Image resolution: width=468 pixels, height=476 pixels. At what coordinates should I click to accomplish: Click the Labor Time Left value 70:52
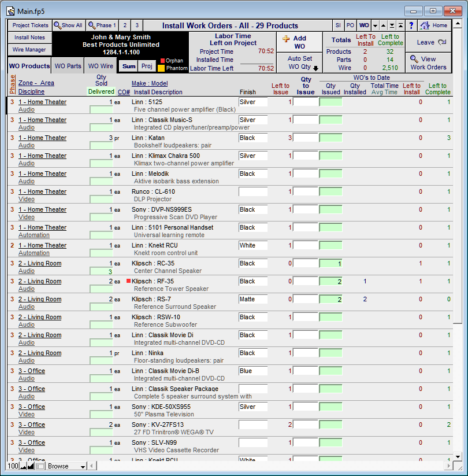266,68
